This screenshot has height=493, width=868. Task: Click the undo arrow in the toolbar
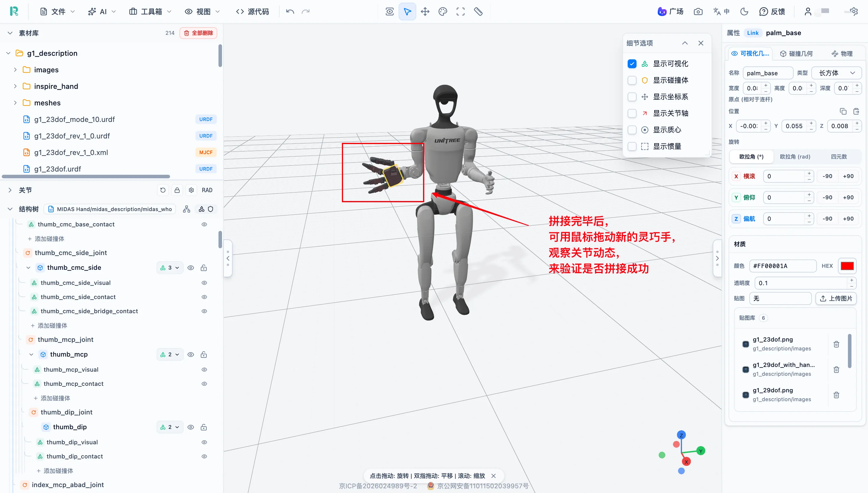click(290, 12)
